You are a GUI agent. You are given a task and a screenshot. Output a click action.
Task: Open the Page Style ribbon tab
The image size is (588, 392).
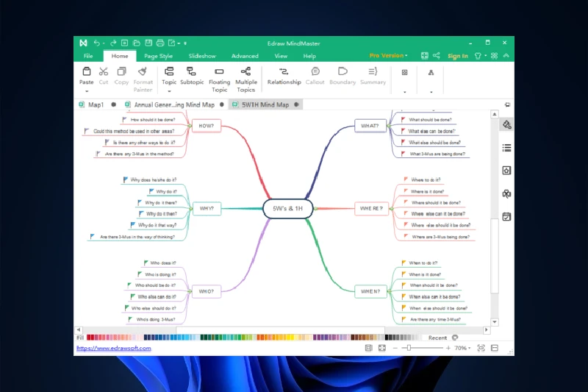pyautogui.click(x=158, y=56)
